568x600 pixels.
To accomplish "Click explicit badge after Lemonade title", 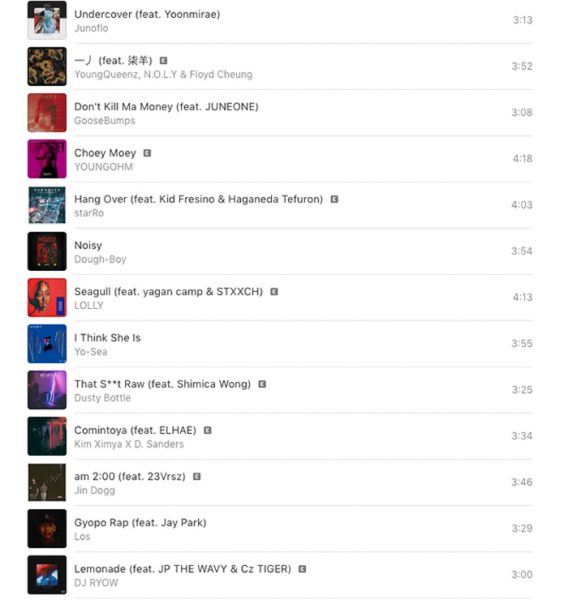I will tap(302, 569).
